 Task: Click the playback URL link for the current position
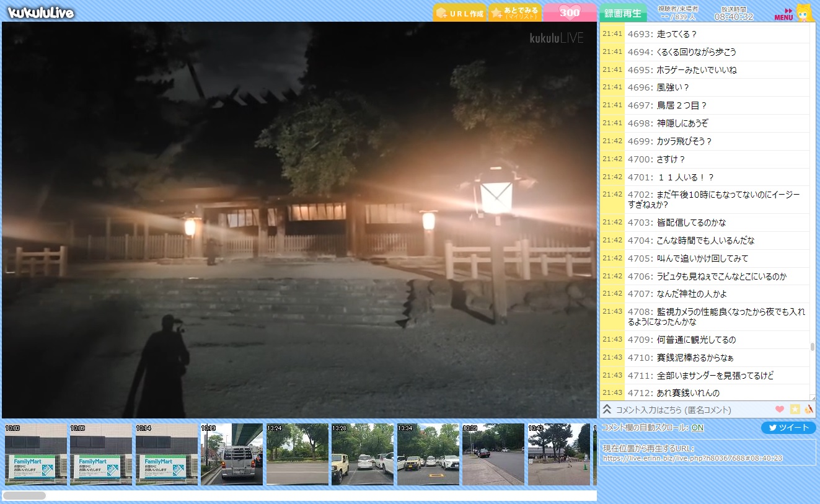point(692,458)
